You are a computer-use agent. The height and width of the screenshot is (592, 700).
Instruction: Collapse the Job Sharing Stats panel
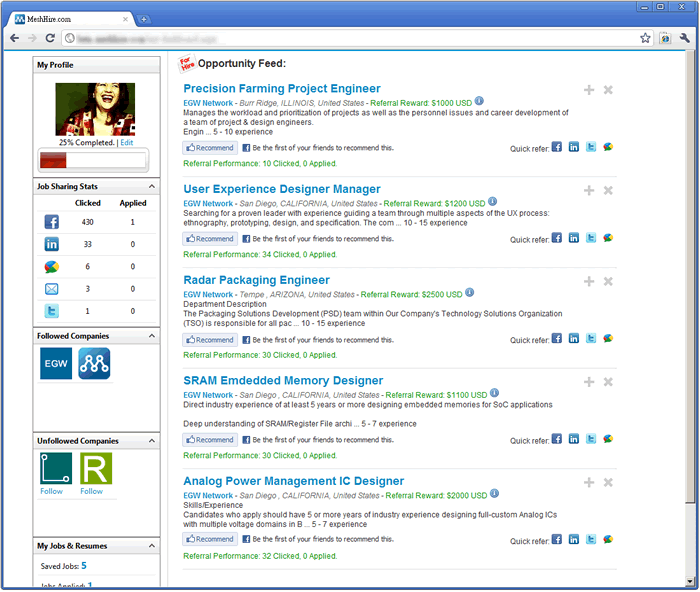[x=152, y=186]
